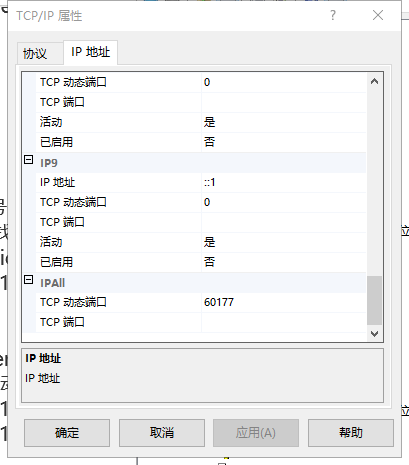Click the empty TCP 端口 value above IP9
The height and width of the screenshot is (465, 409).
point(284,102)
